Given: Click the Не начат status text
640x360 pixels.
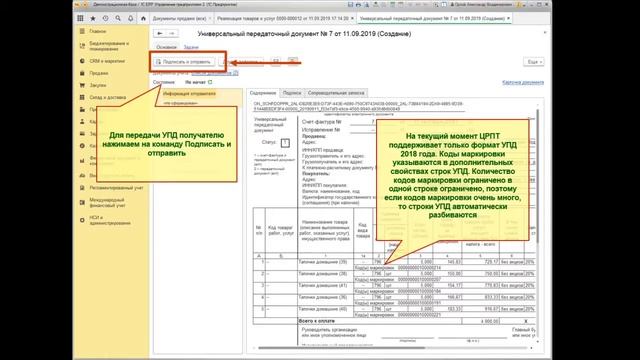Looking at the screenshot, I should 196,82.
